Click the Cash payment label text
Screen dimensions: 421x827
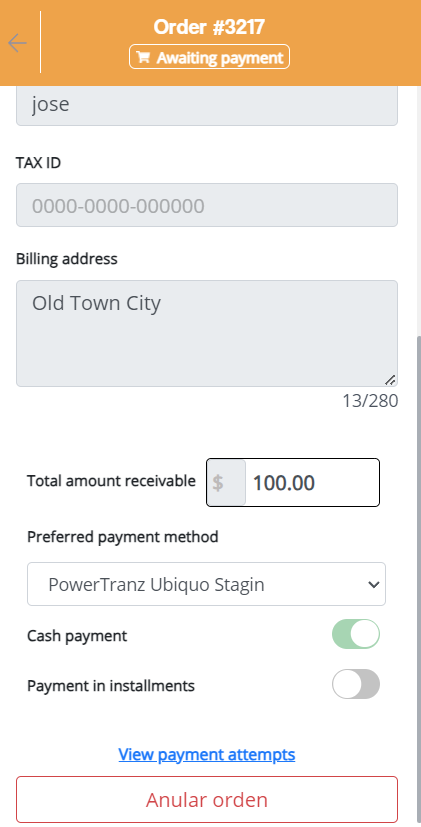(77, 636)
